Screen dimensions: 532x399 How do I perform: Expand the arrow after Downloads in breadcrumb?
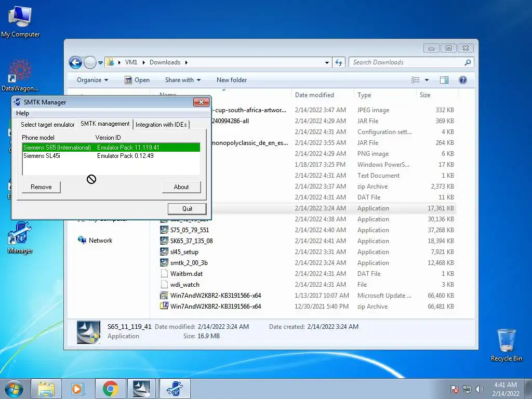click(187, 62)
